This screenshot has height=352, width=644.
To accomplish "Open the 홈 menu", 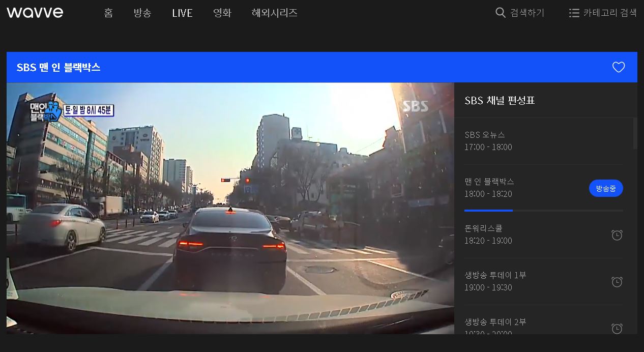I will 108,13.
